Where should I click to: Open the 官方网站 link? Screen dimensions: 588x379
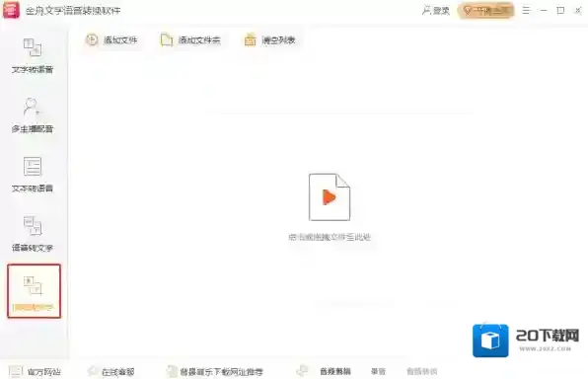(35, 371)
